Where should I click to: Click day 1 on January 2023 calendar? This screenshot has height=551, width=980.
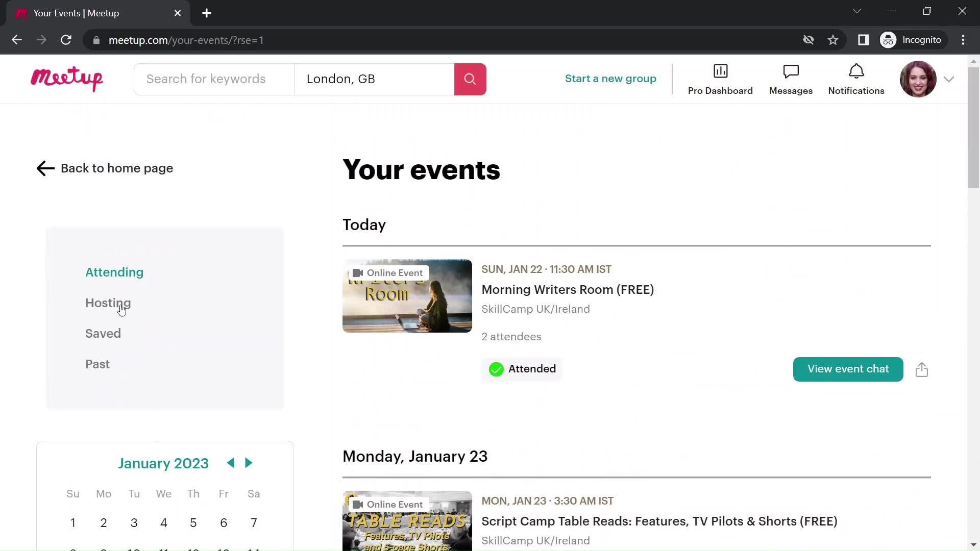pyautogui.click(x=72, y=522)
